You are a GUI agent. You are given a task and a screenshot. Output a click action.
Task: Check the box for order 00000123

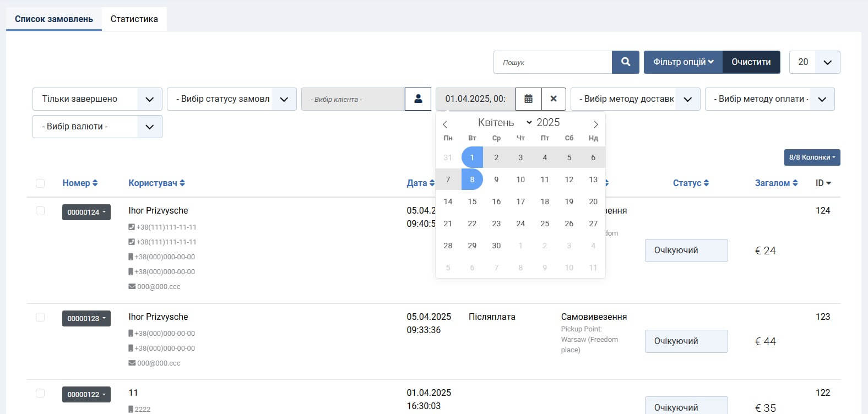pyautogui.click(x=40, y=317)
